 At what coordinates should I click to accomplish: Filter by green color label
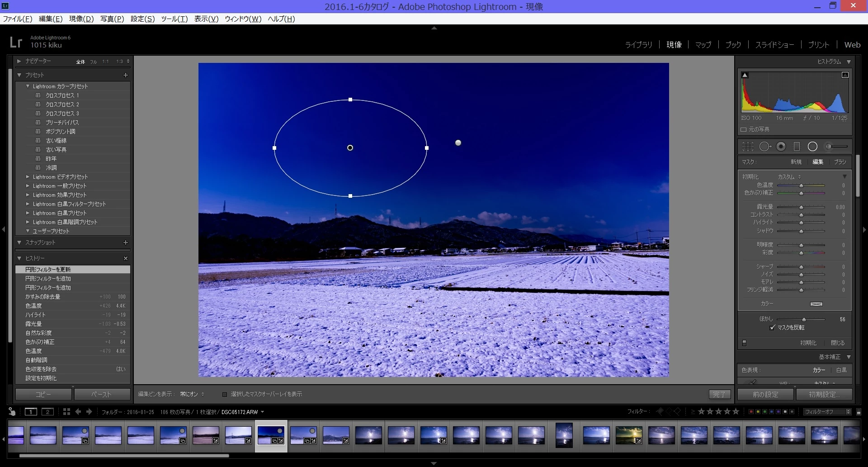pos(764,411)
